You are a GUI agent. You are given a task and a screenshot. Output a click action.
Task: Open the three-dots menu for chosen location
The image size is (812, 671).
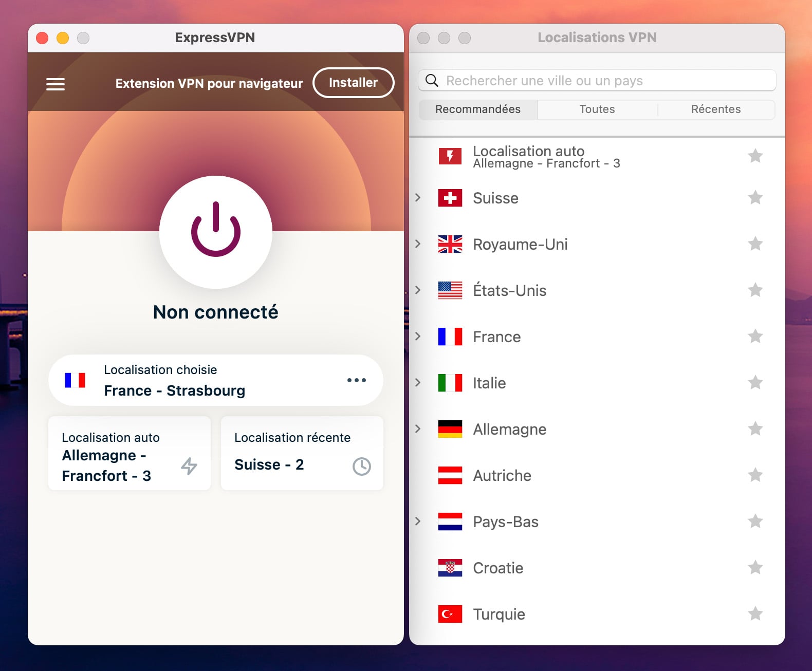point(357,380)
